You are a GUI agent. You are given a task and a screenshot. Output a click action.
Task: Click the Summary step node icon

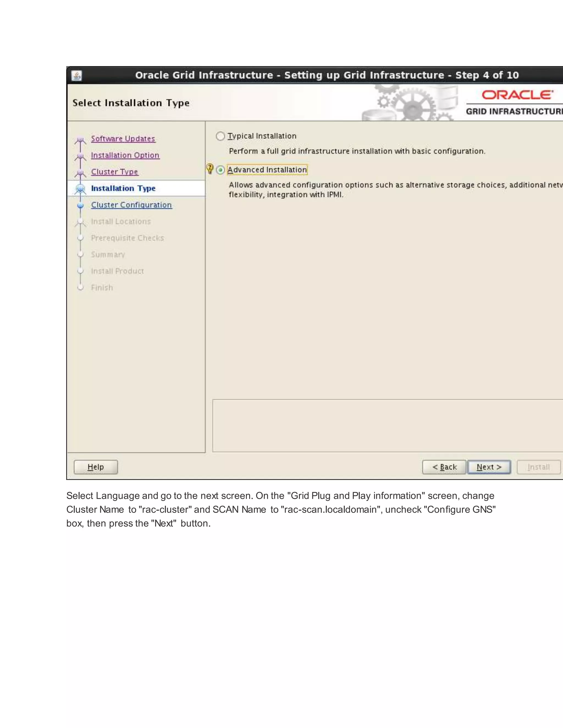[x=80, y=255]
